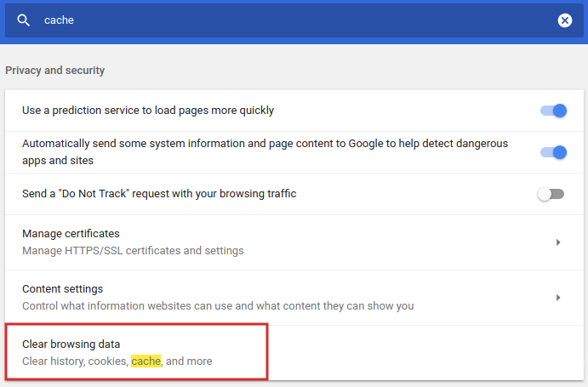Toggle the prediction service switch
Viewport: 588px width, 387px height.
click(x=552, y=111)
